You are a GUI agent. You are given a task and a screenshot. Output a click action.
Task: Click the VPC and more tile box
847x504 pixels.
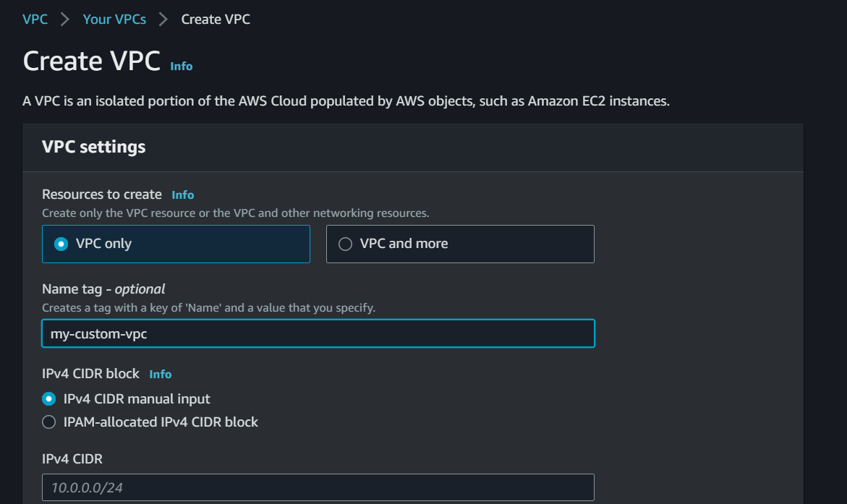coord(460,244)
